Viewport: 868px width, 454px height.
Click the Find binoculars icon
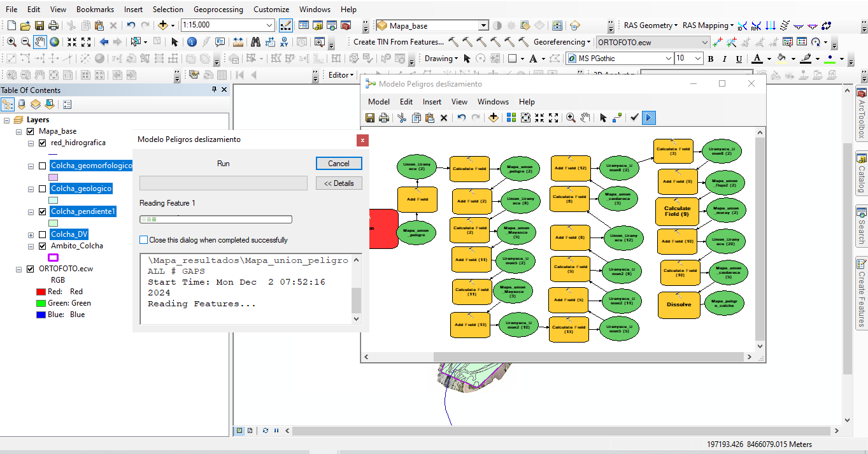[255, 42]
